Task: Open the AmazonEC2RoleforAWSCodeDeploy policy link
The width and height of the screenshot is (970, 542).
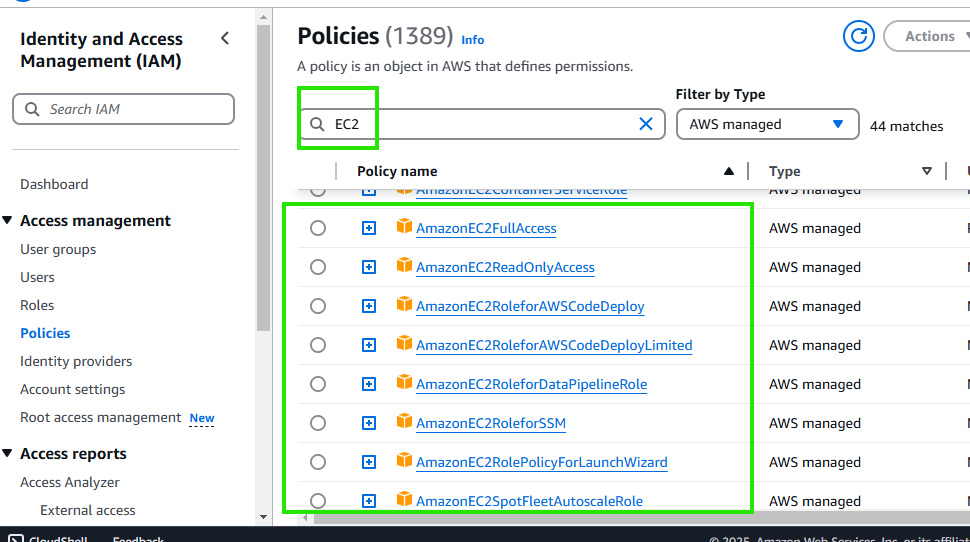Action: pyautogui.click(x=530, y=306)
